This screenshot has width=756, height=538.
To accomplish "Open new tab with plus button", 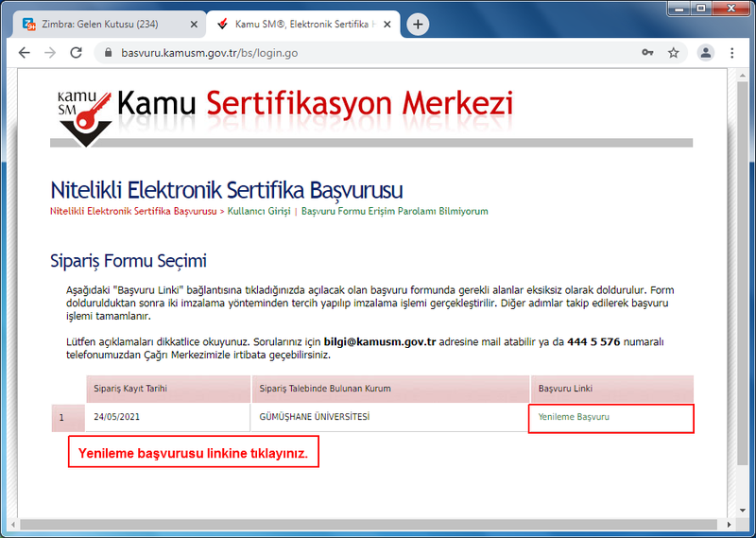I will pos(418,24).
